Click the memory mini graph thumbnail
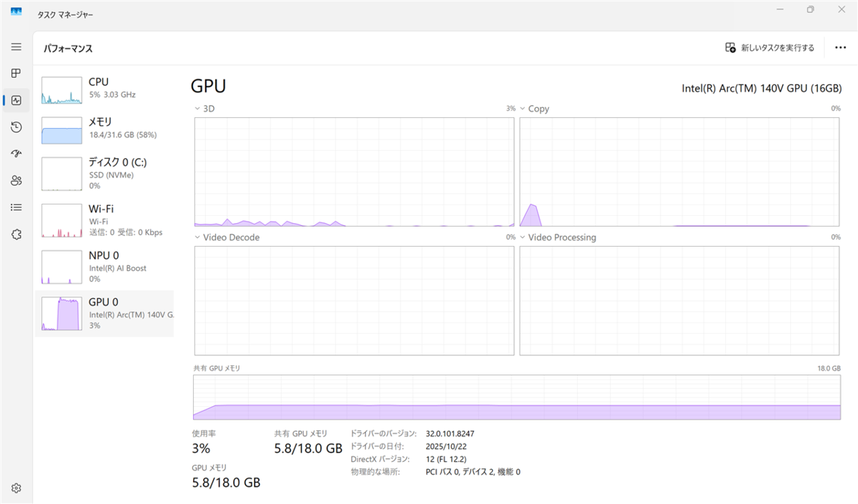The width and height of the screenshot is (858, 504). tap(61, 131)
